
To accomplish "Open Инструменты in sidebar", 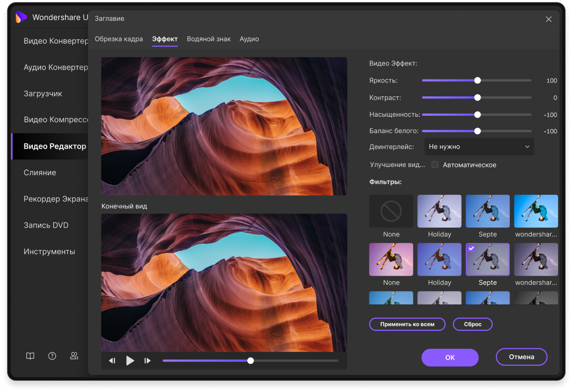I will (49, 251).
